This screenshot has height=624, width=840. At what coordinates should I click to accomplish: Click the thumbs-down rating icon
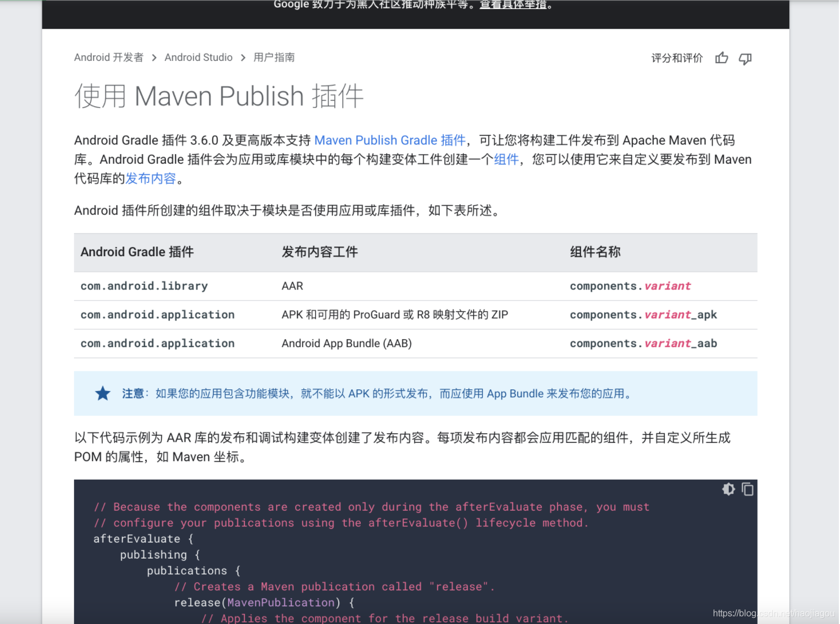(x=745, y=59)
